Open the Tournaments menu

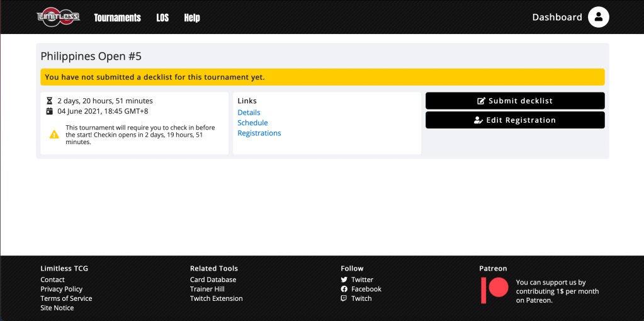117,18
